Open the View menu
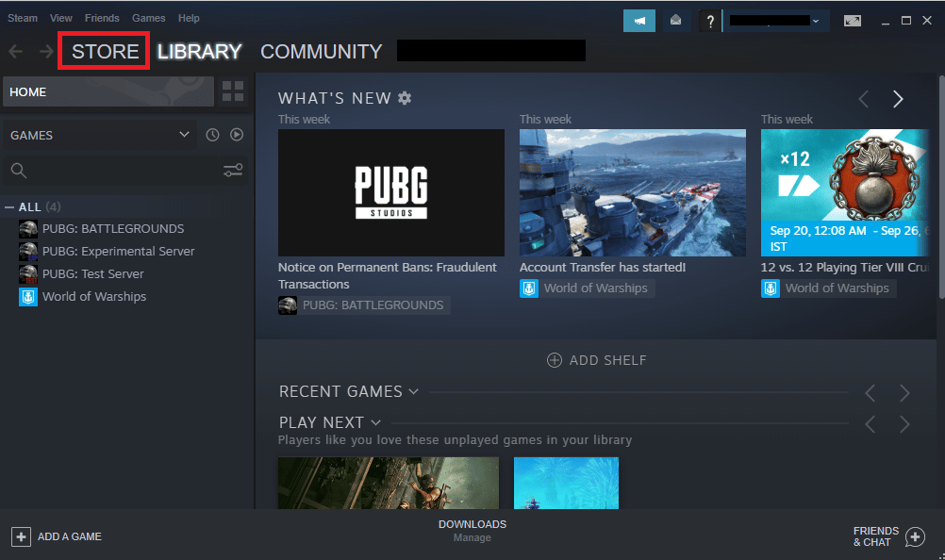The height and width of the screenshot is (560, 945). click(61, 18)
